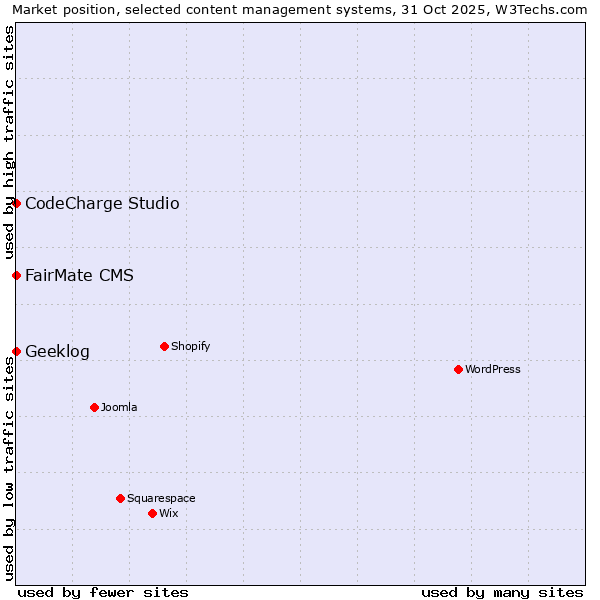Image resolution: width=600 pixels, height=600 pixels.
Task: Select the Geeklog red diamond marker
Action: (16, 351)
